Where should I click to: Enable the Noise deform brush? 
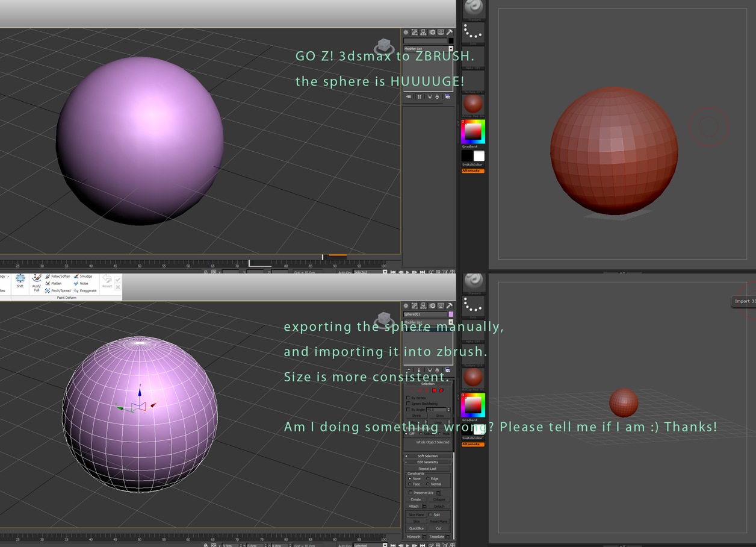(x=81, y=283)
